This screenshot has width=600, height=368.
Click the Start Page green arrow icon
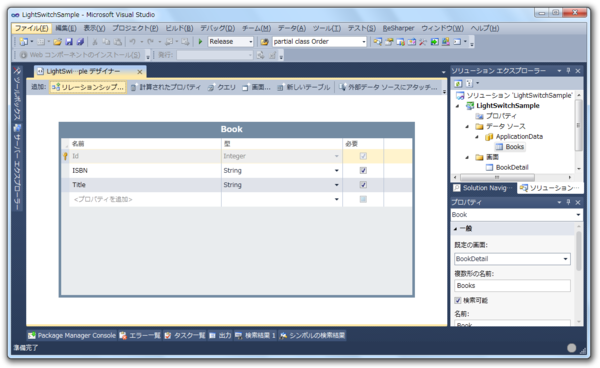[434, 42]
